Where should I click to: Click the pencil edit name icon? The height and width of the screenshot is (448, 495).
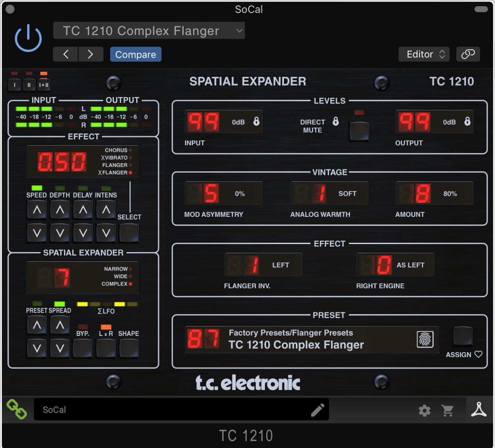click(x=318, y=410)
